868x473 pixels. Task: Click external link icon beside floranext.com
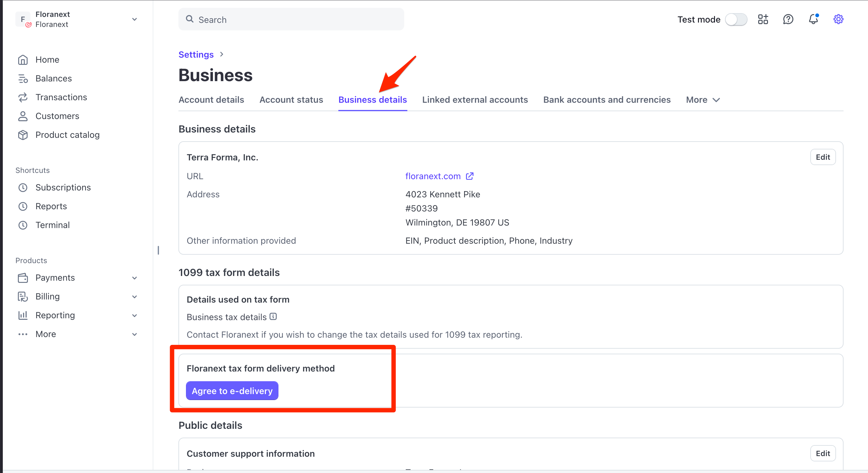(470, 176)
